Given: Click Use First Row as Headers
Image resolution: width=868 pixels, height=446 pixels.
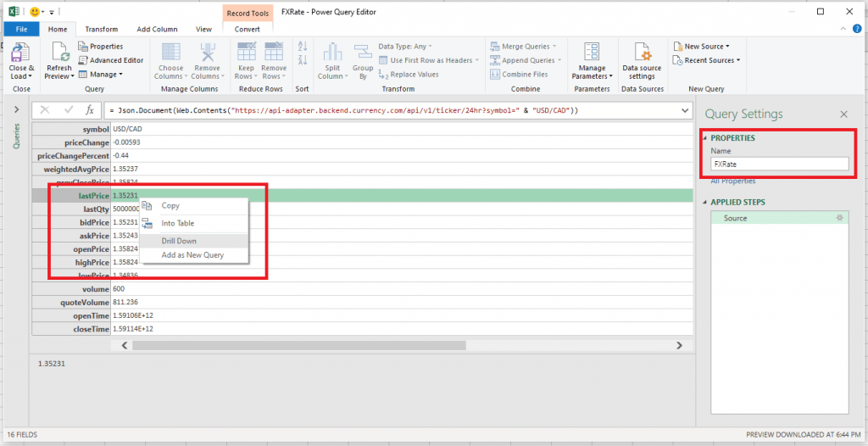Looking at the screenshot, I should tap(428, 60).
